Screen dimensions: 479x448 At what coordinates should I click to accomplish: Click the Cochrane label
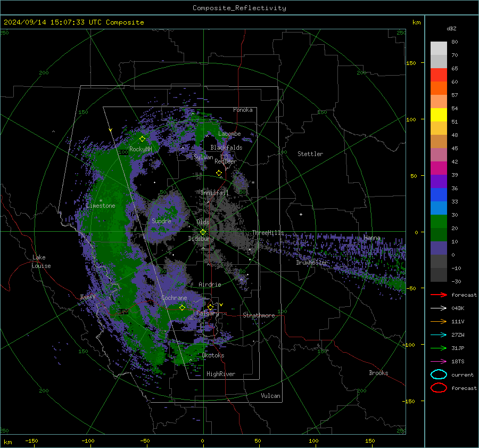(x=174, y=298)
